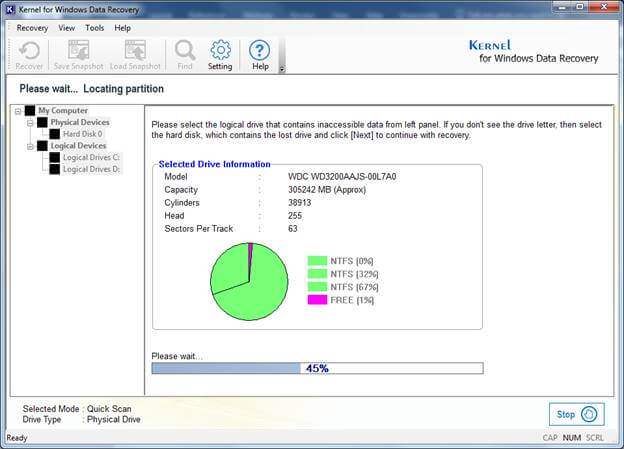Open the View menu
Viewport: 624px width, 449px height.
66,28
